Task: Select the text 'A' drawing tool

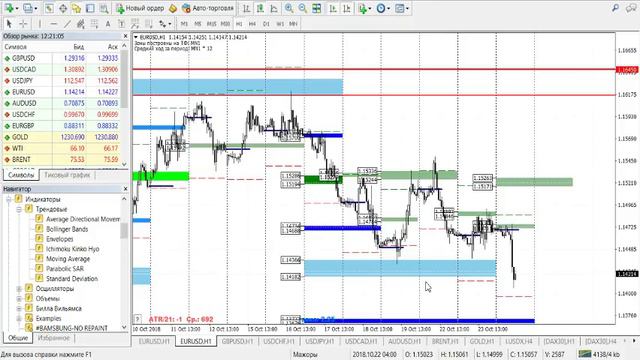Action: (108, 24)
